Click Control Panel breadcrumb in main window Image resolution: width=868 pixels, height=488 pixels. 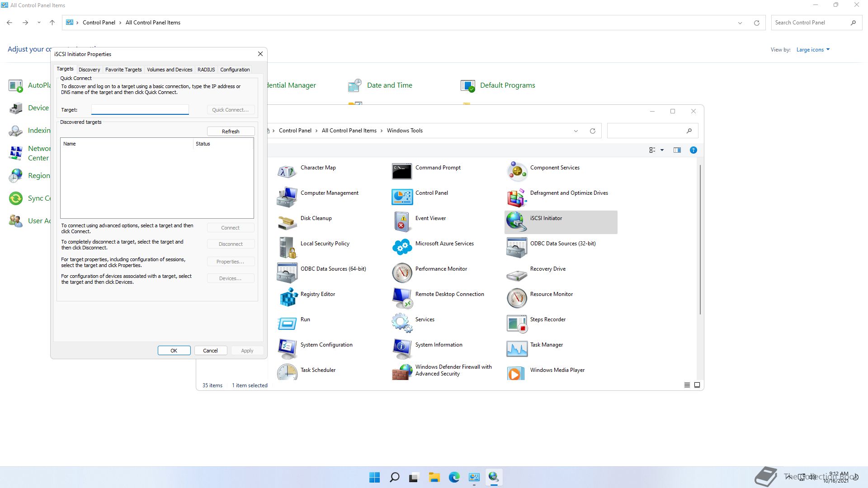[99, 23]
